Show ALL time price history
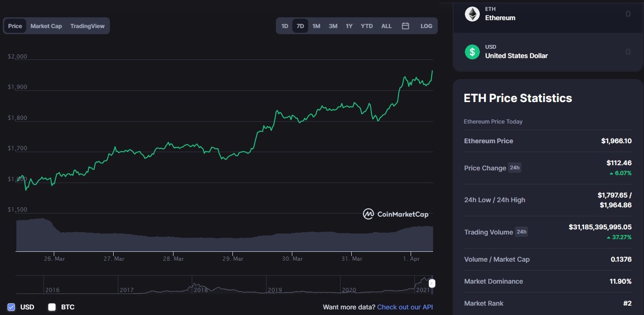644x315 pixels. pos(386,26)
